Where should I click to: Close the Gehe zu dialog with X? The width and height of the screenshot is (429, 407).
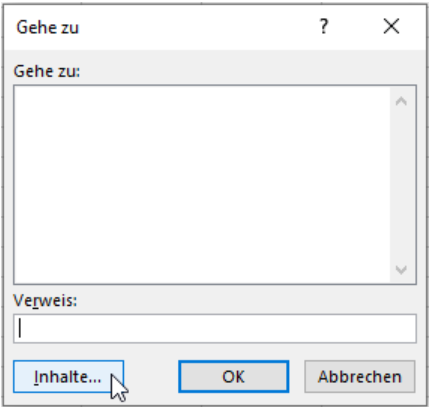391,26
